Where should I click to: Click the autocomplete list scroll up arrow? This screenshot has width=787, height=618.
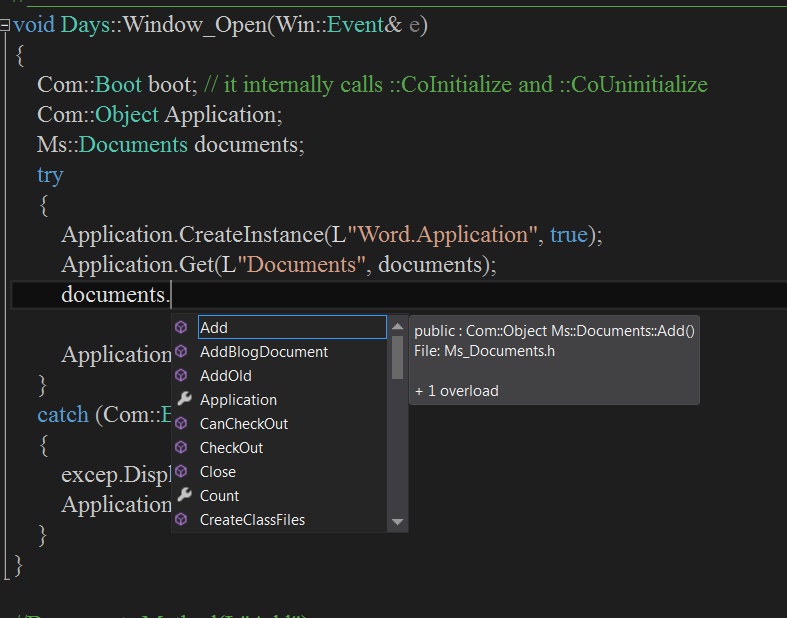point(398,326)
